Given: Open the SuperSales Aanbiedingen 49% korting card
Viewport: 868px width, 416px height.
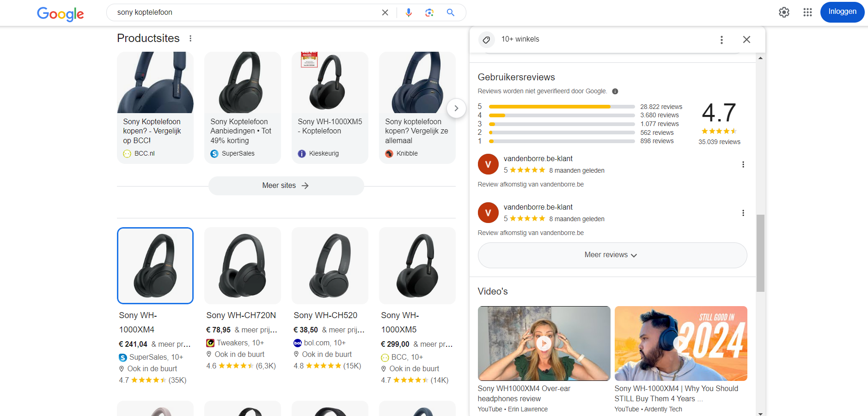Looking at the screenshot, I should pos(243,108).
